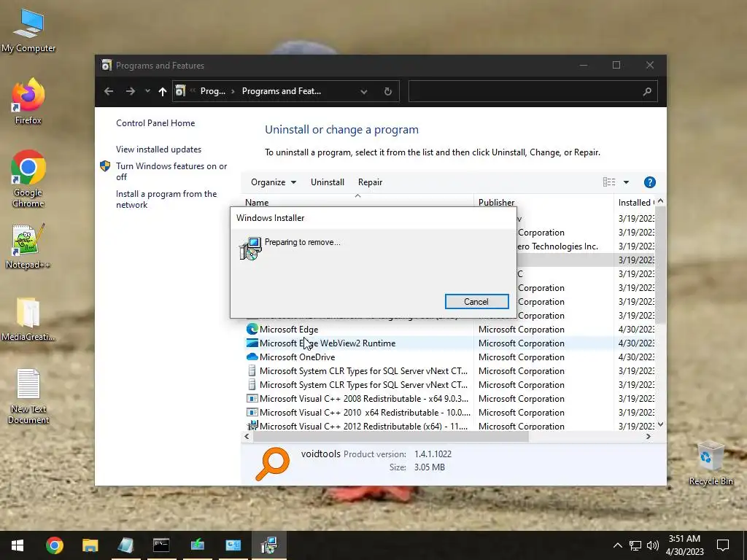The image size is (747, 560).
Task: Go forward in Programs and Features
Action: coord(130,91)
